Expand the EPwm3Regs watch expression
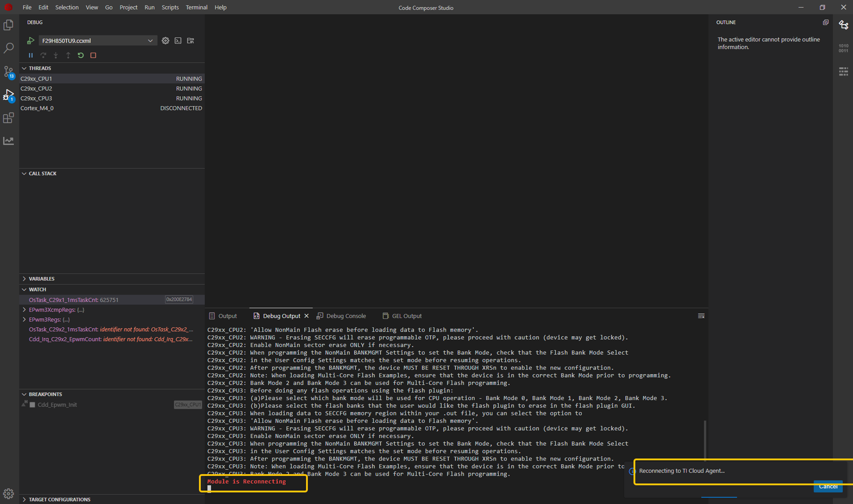This screenshot has width=853, height=504. point(24,320)
